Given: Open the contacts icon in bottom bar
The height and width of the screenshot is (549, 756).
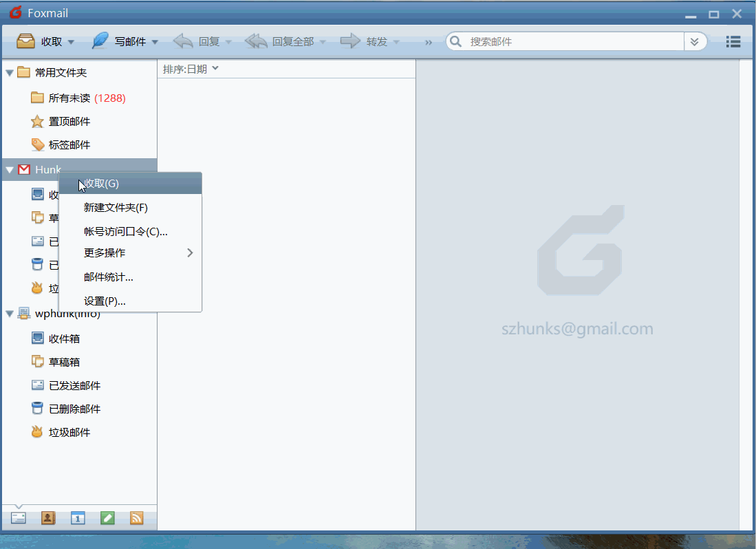Looking at the screenshot, I should click(48, 518).
